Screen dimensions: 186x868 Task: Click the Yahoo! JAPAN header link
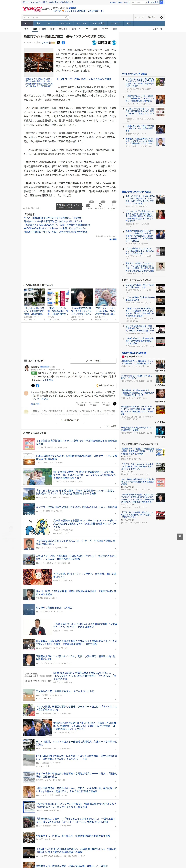(116, 2)
